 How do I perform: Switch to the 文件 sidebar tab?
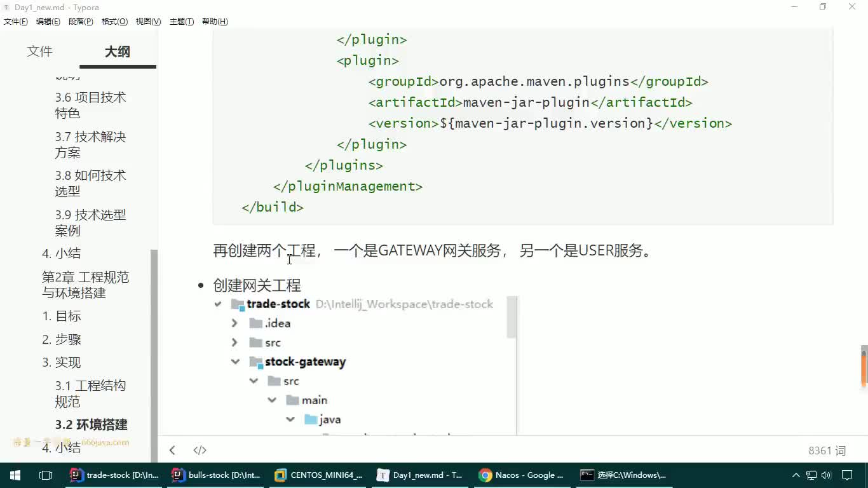(x=39, y=51)
